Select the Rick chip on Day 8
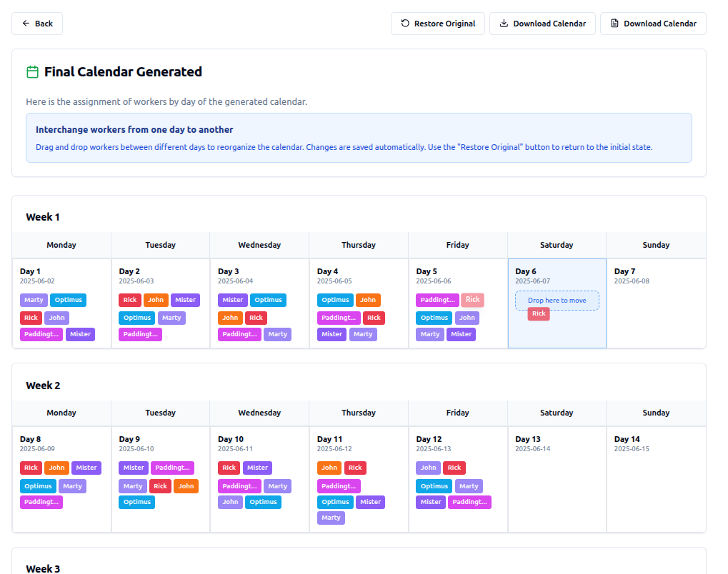The width and height of the screenshot is (728, 574). point(31,468)
